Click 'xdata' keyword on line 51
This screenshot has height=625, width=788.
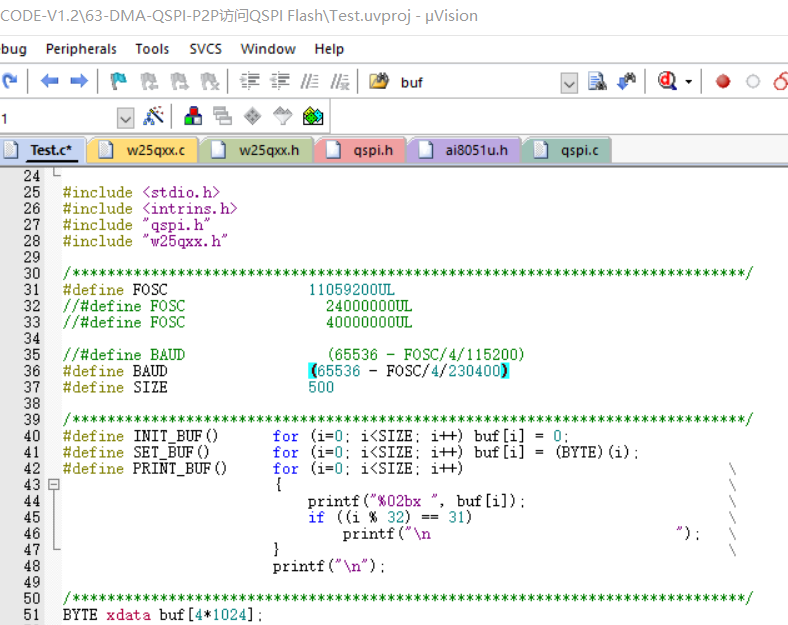[128, 615]
